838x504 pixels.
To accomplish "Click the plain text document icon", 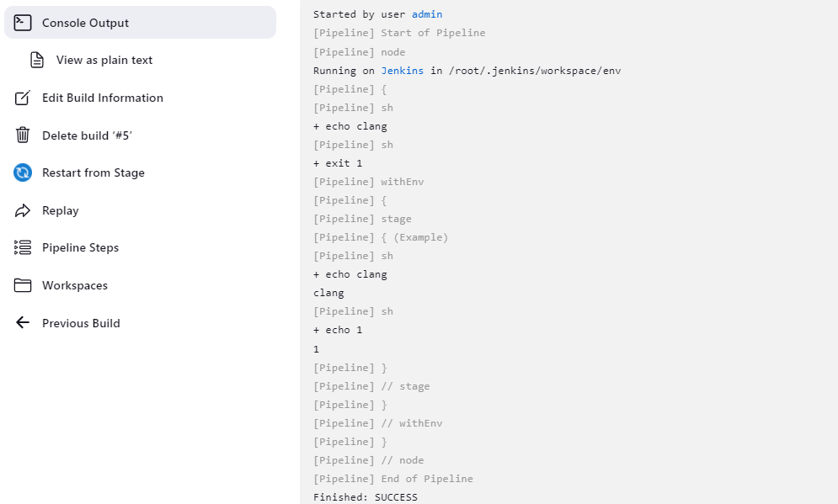I will (x=37, y=60).
